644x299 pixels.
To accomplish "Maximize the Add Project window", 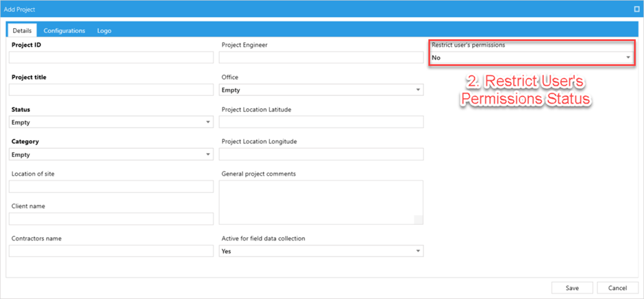I will pos(636,9).
